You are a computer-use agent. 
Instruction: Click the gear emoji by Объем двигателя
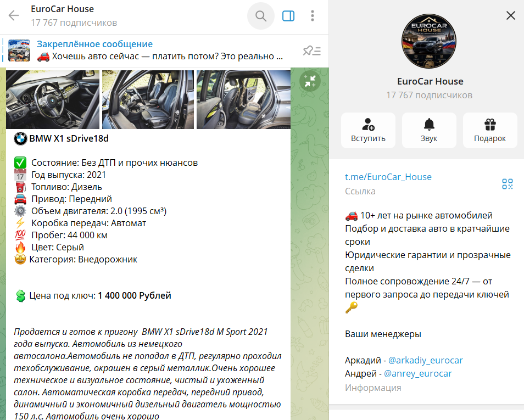click(x=20, y=211)
